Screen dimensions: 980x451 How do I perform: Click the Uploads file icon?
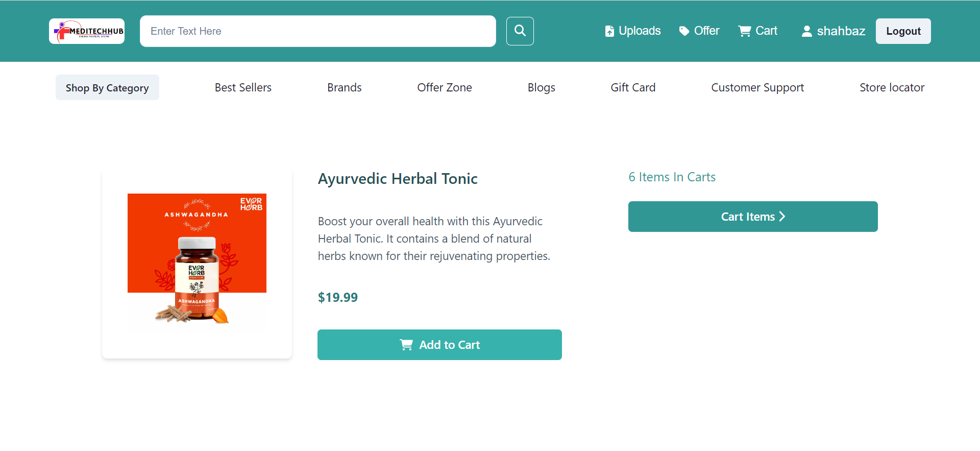pos(609,31)
